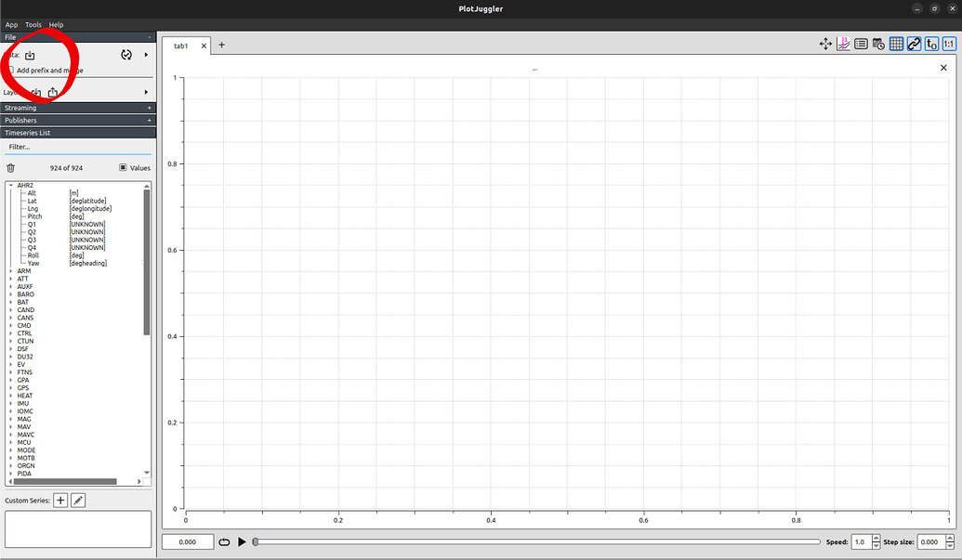Viewport: 962px width, 560px height.
Task: Open the Tools menu
Action: coord(33,24)
